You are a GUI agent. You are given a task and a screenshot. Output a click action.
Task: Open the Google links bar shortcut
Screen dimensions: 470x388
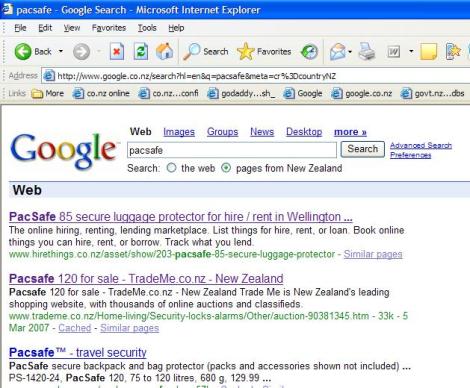302,94
